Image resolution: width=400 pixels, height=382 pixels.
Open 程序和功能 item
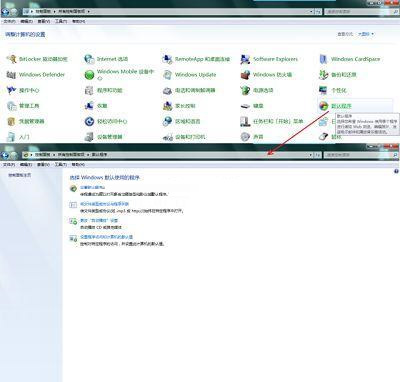pos(103,90)
